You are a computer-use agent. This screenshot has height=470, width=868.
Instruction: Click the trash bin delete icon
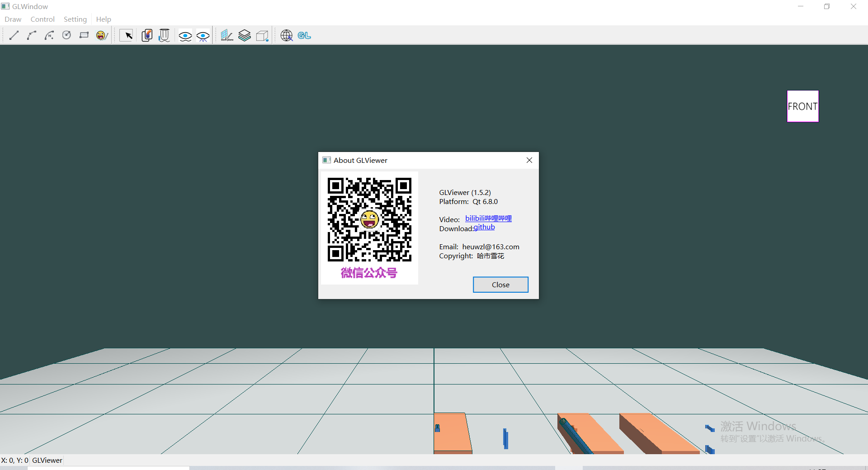tap(165, 35)
